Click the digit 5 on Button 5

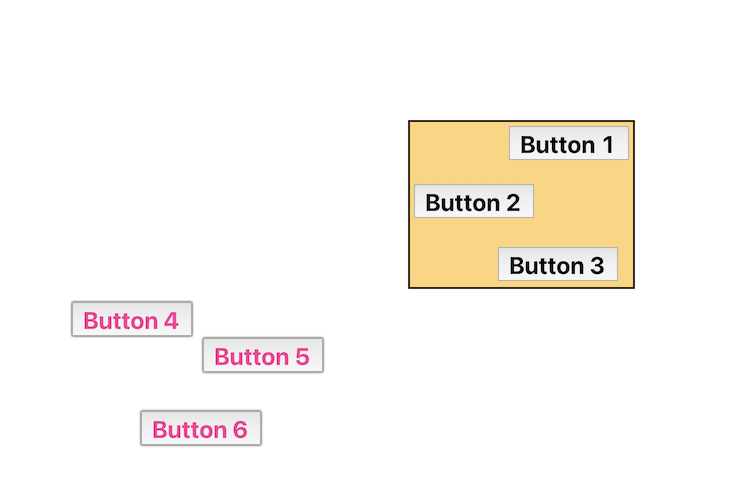tap(302, 356)
